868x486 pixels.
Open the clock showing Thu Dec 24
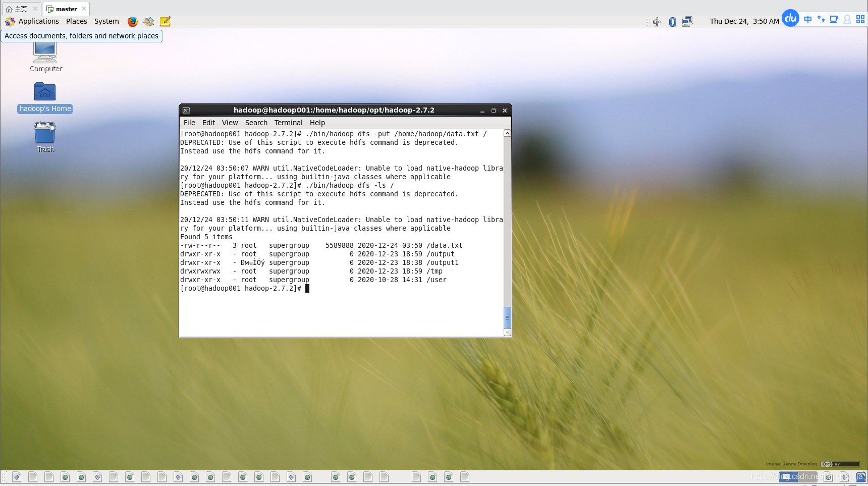[x=744, y=21]
